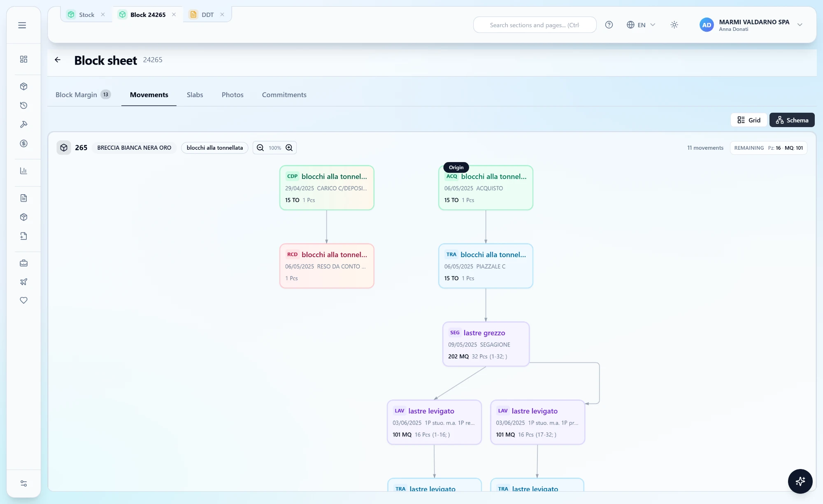Go back with the left arrow
Image resolution: width=823 pixels, height=504 pixels.
pos(58,60)
